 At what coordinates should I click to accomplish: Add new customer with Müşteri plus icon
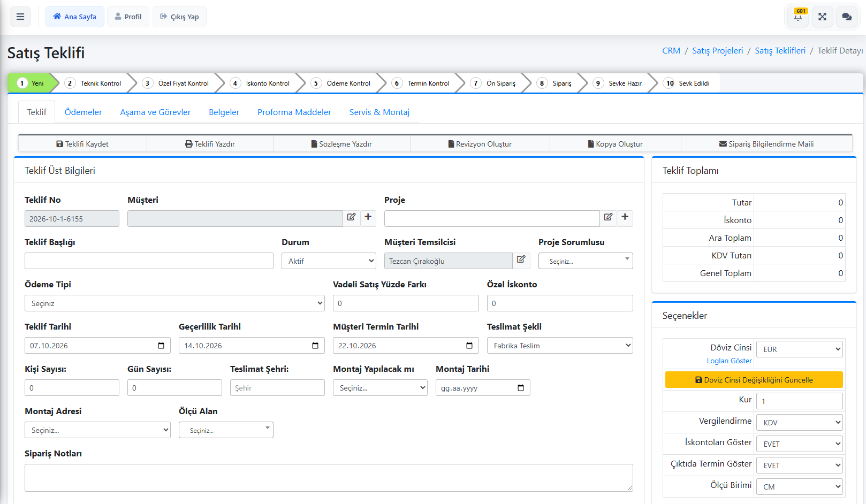point(368,217)
